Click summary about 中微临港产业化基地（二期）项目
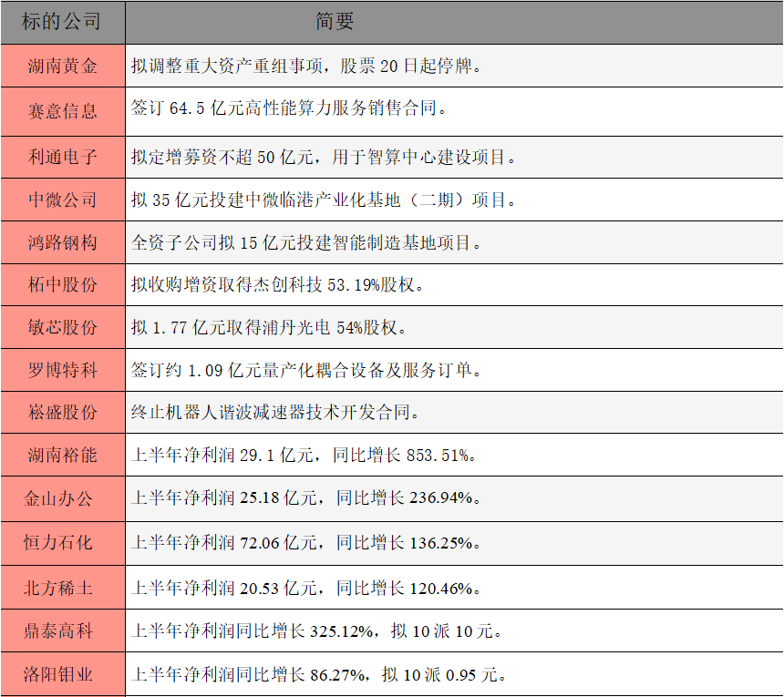Image resolution: width=784 pixels, height=697 pixels. [x=454, y=200]
